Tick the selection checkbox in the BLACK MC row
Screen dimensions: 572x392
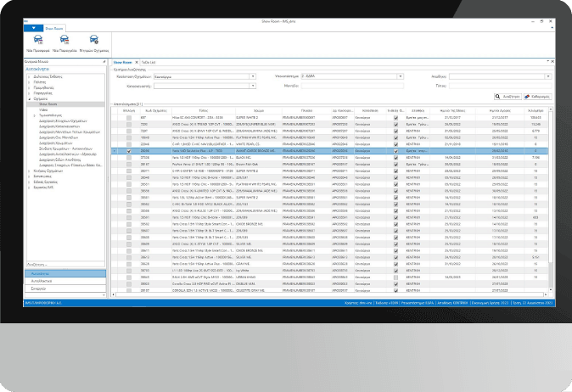pyautogui.click(x=129, y=158)
